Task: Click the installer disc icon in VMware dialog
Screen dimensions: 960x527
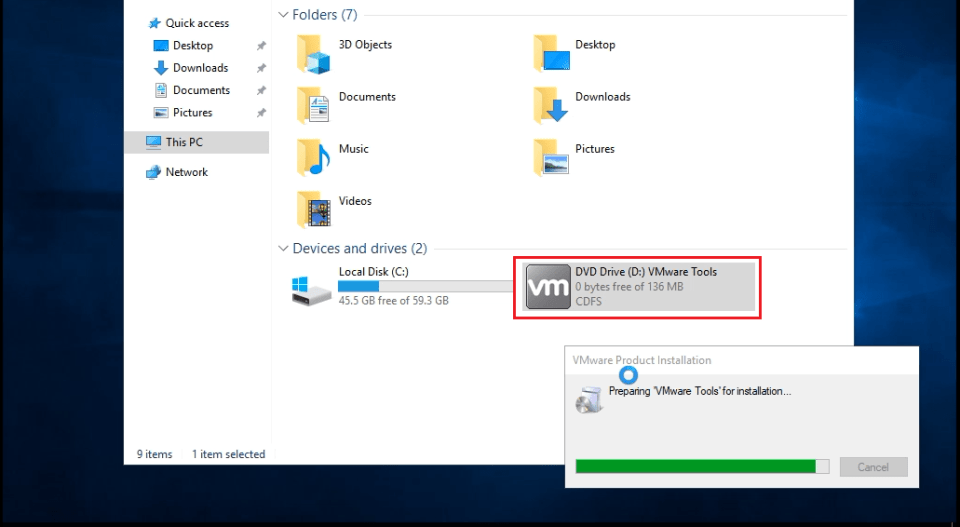Action: 589,400
